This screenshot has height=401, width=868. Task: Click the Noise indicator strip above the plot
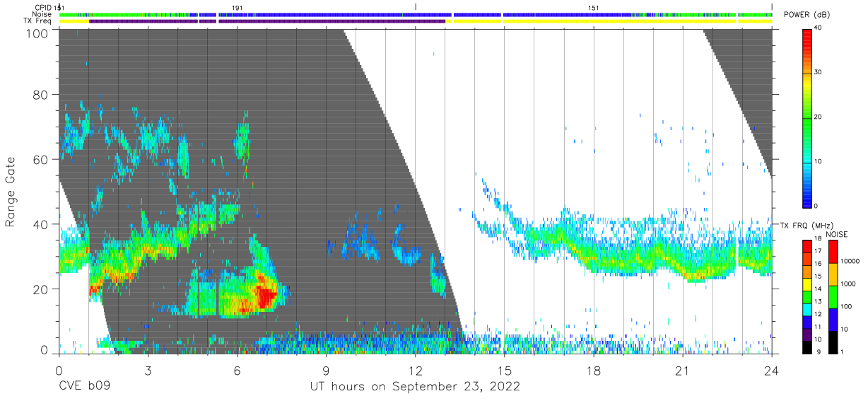(x=416, y=14)
